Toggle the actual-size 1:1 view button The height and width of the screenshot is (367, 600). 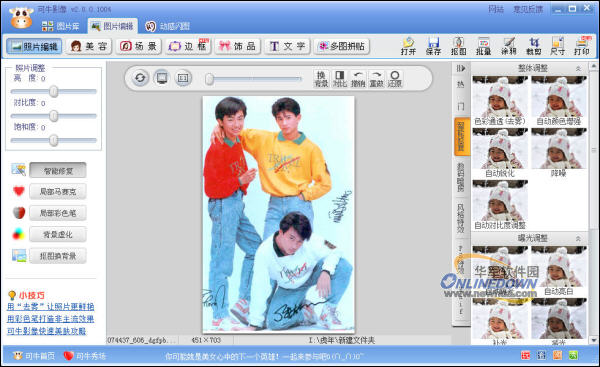click(183, 78)
